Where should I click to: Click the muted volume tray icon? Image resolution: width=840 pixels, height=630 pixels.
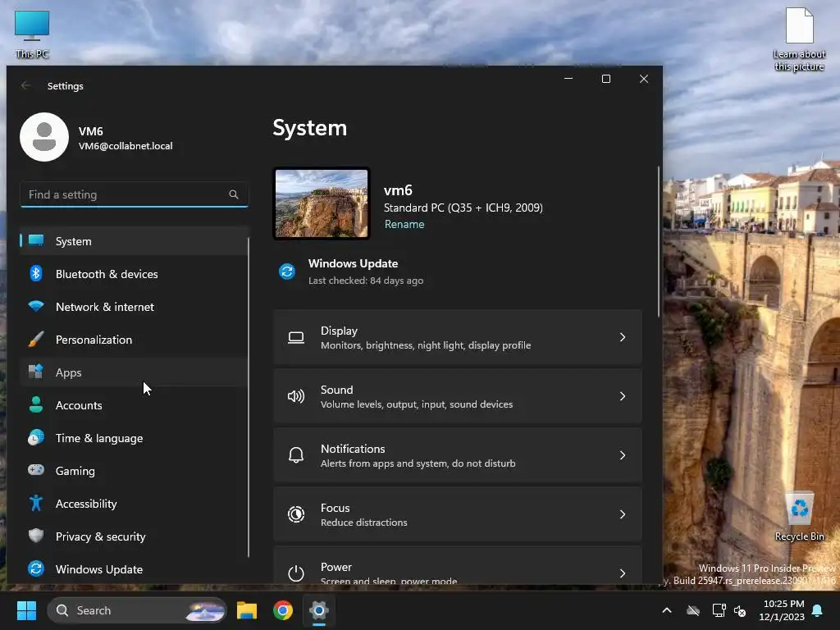[x=740, y=610]
